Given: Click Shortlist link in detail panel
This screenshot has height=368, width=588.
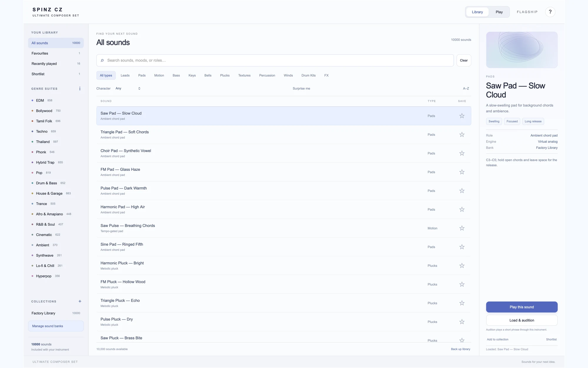Looking at the screenshot, I should pos(551,339).
